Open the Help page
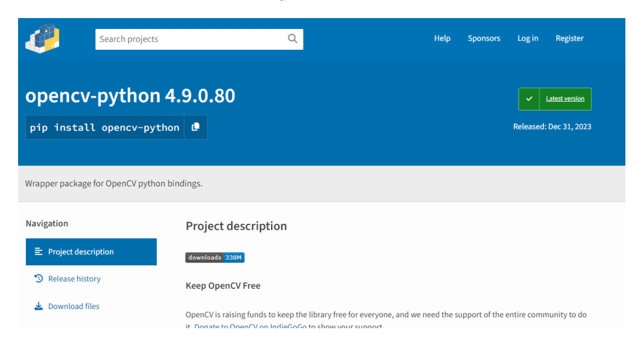Viewport: 644px width, 343px height. click(x=442, y=38)
